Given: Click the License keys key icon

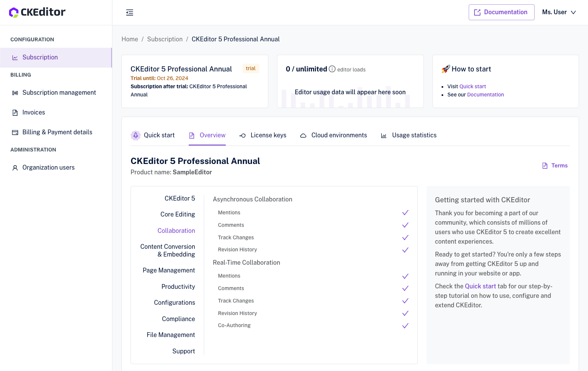Looking at the screenshot, I should click(243, 136).
